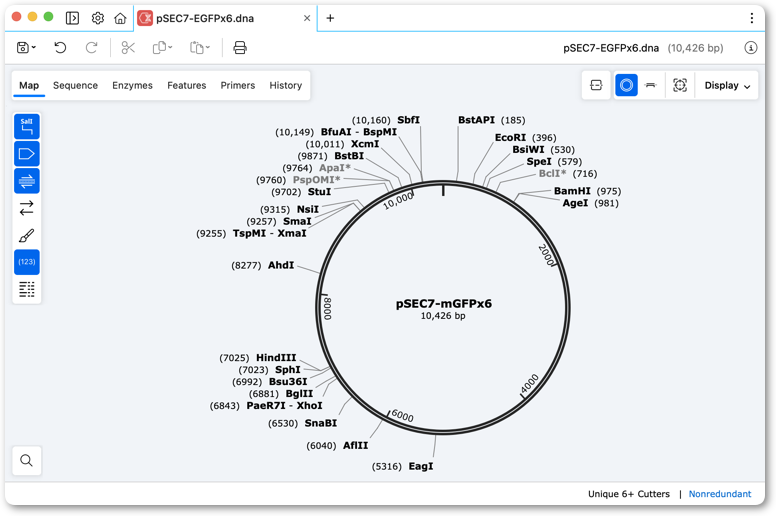Redo the last undone action
This screenshot has width=776, height=516.
pos(91,47)
